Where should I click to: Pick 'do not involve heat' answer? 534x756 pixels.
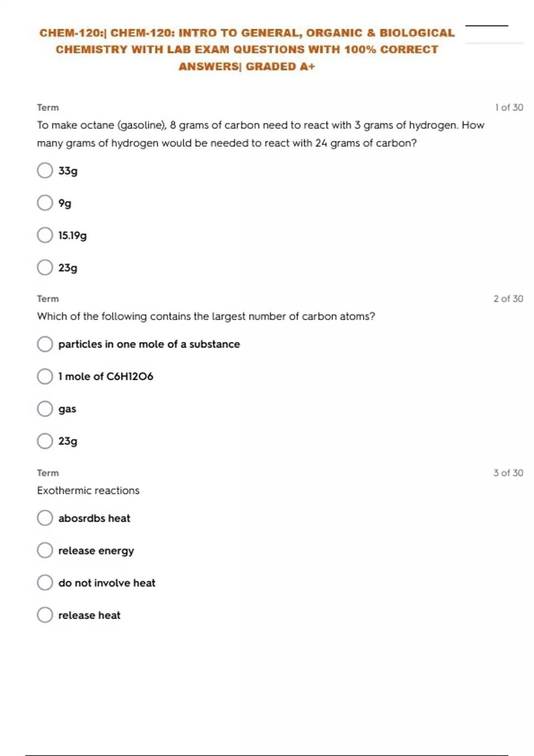click(45, 583)
